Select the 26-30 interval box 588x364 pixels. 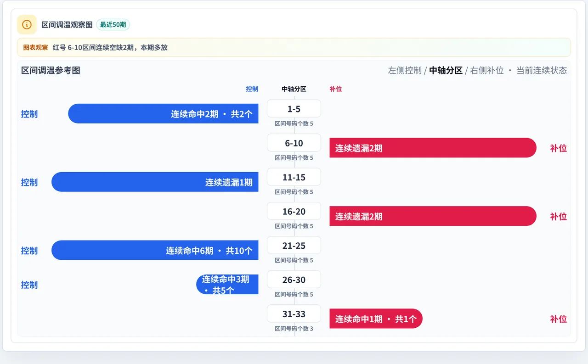pyautogui.click(x=294, y=280)
